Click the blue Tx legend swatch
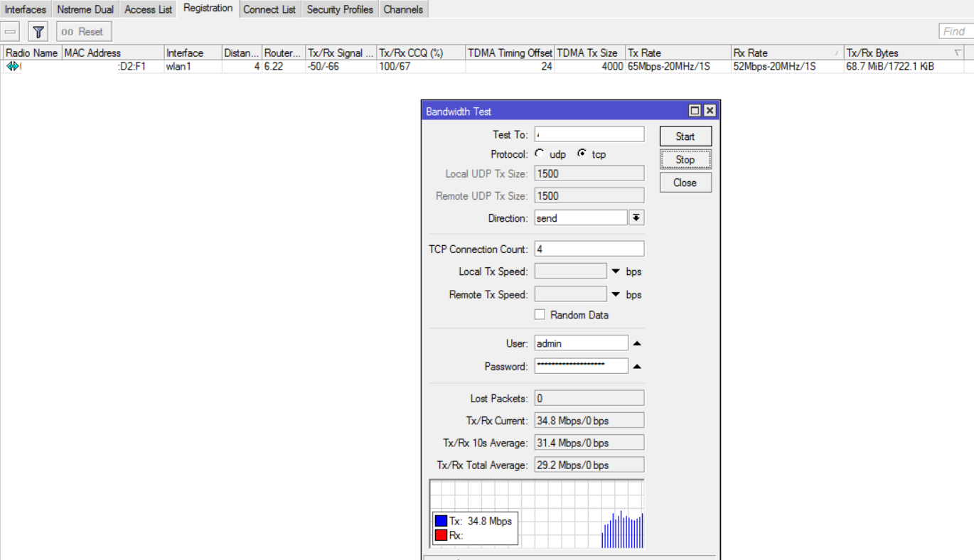Viewport: 974px width, 560px height. point(441,521)
